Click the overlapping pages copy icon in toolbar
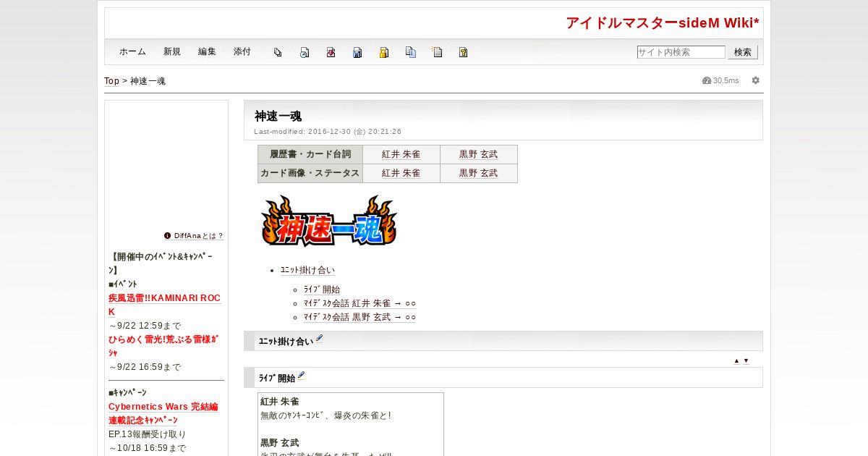The width and height of the screenshot is (868, 456). (x=278, y=52)
